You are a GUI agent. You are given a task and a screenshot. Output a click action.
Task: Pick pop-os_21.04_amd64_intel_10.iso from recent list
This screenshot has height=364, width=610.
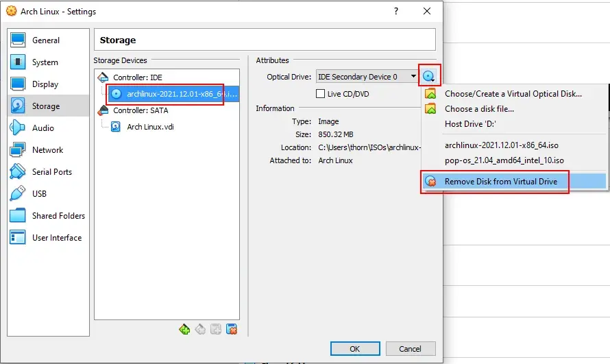[513, 160]
